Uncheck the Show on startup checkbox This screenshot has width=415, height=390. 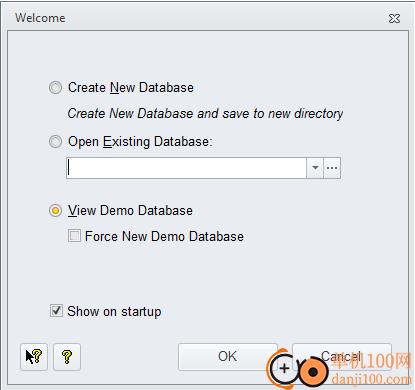tap(56, 311)
